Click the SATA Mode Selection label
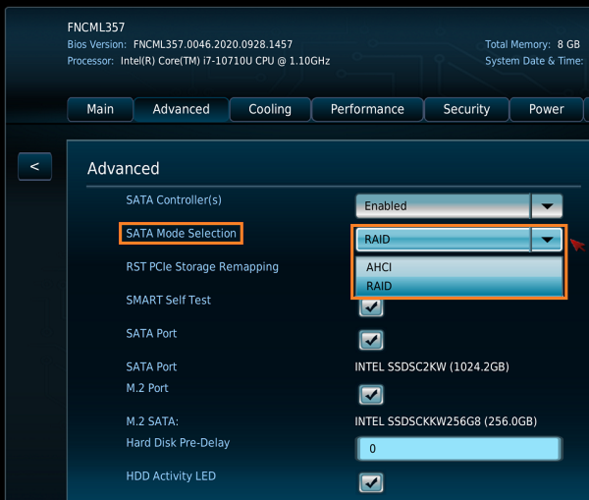This screenshot has width=589, height=500. point(181,233)
